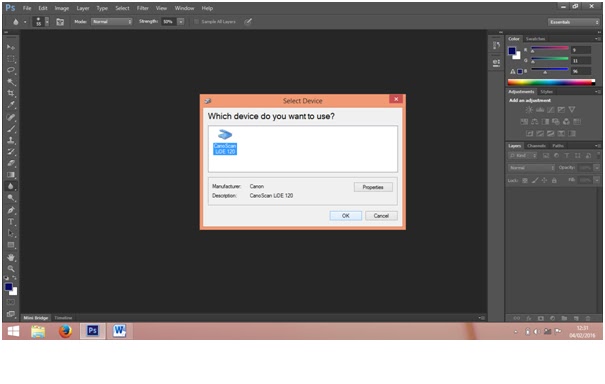Screen dimensions: 605x384
Task: Select the Horizontal Type tool
Action: (11, 222)
